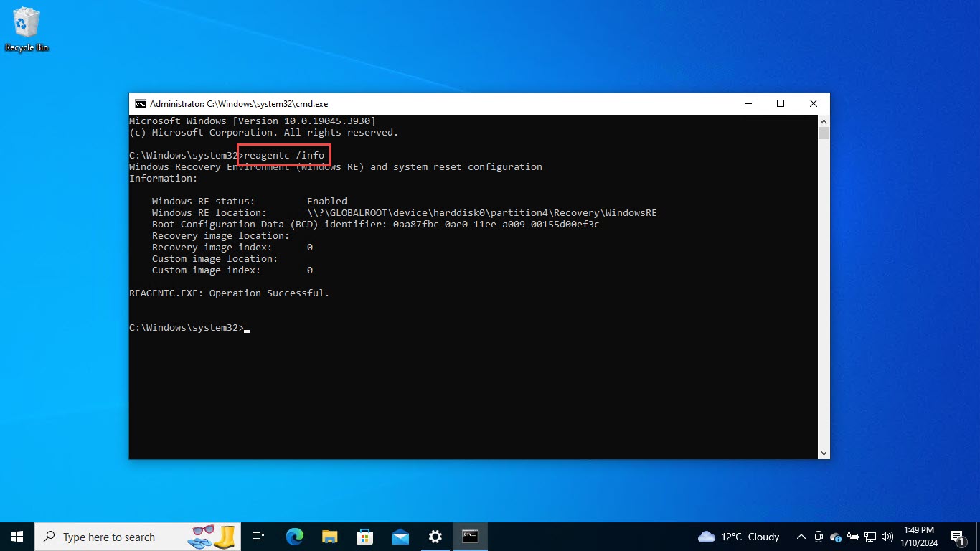Image resolution: width=980 pixels, height=551 pixels.
Task: Click the Command Prompt taskbar icon
Action: tap(470, 537)
